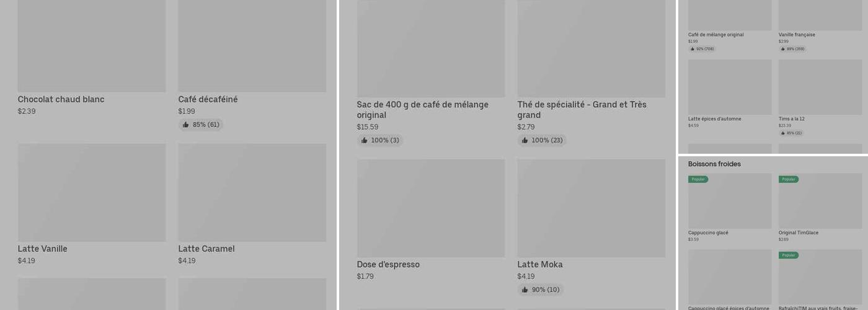868x310 pixels.
Task: Click Popular badge on RafraîchiTIM item
Action: click(x=789, y=255)
